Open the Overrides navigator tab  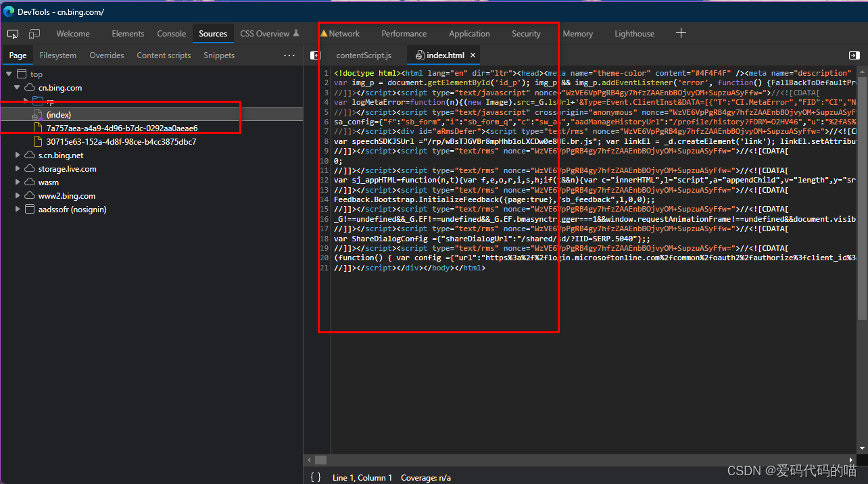pyautogui.click(x=107, y=55)
